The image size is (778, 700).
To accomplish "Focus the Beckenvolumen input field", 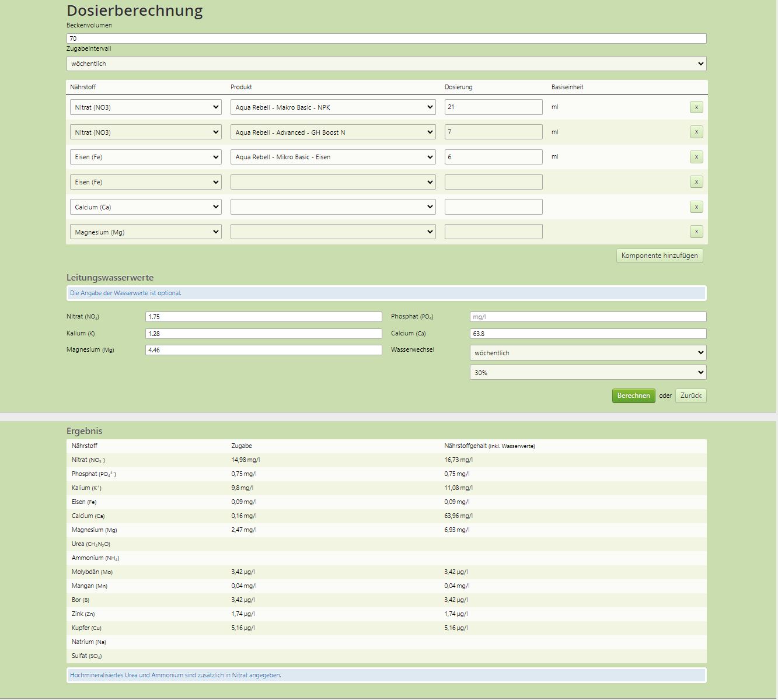I will 386,38.
